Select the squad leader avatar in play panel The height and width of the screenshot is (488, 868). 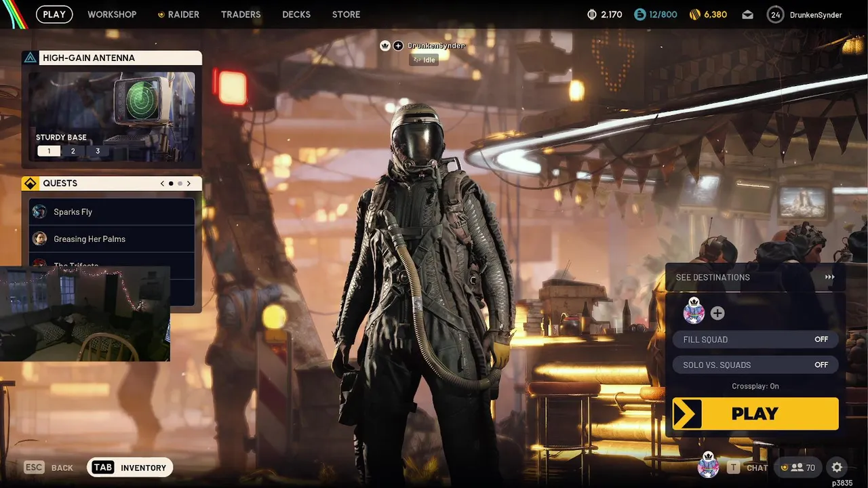point(694,311)
